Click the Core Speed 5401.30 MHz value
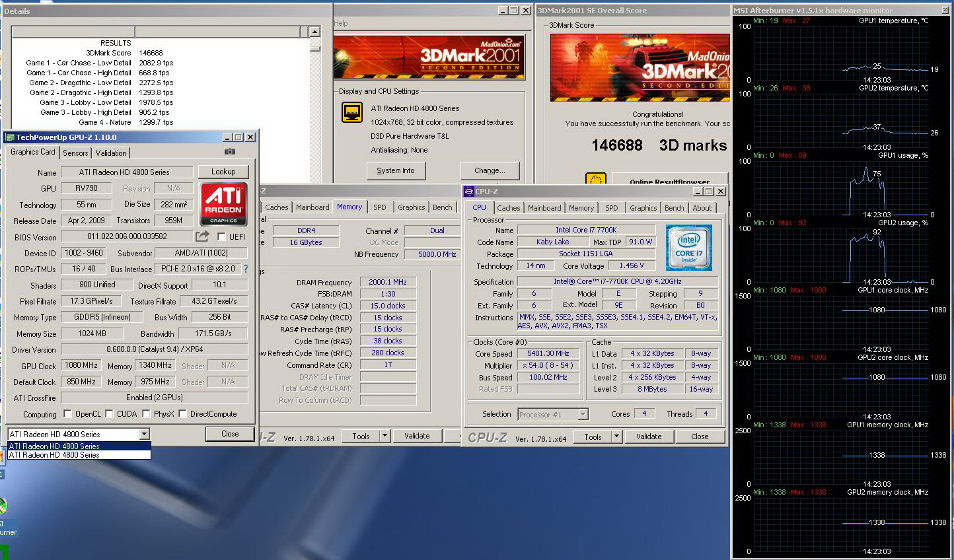Viewport: 954px width, 560px height. coord(548,353)
